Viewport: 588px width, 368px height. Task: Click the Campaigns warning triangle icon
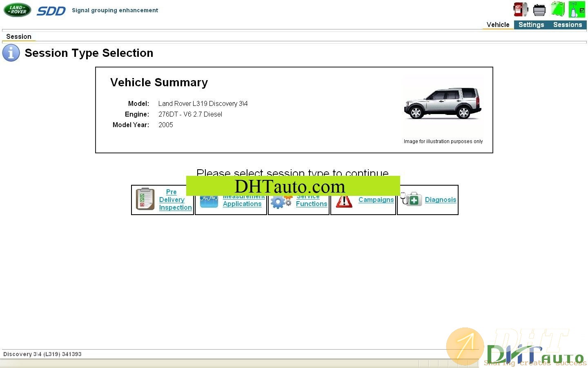point(344,202)
